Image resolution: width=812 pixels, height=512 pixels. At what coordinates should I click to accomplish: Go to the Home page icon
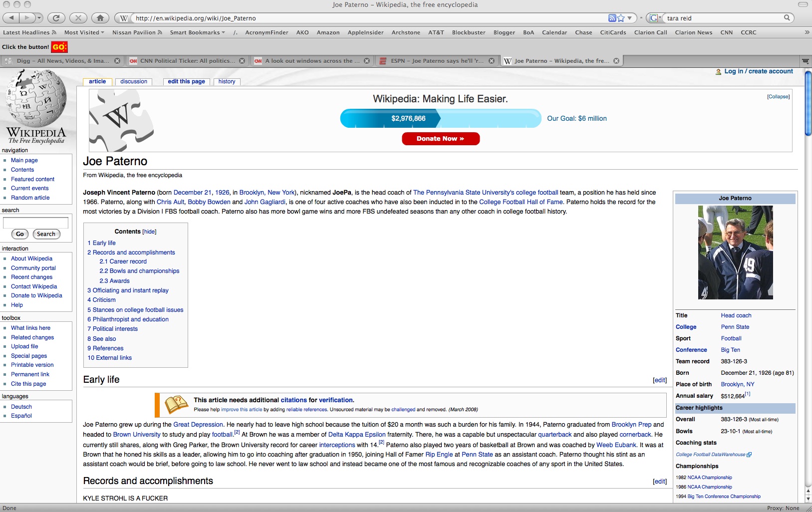click(x=100, y=18)
